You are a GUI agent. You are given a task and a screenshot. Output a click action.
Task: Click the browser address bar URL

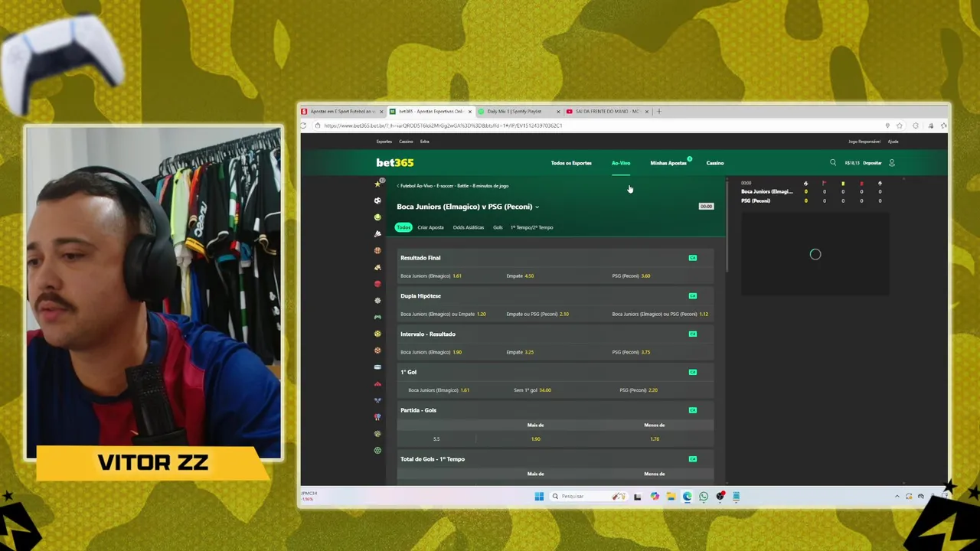coord(443,126)
